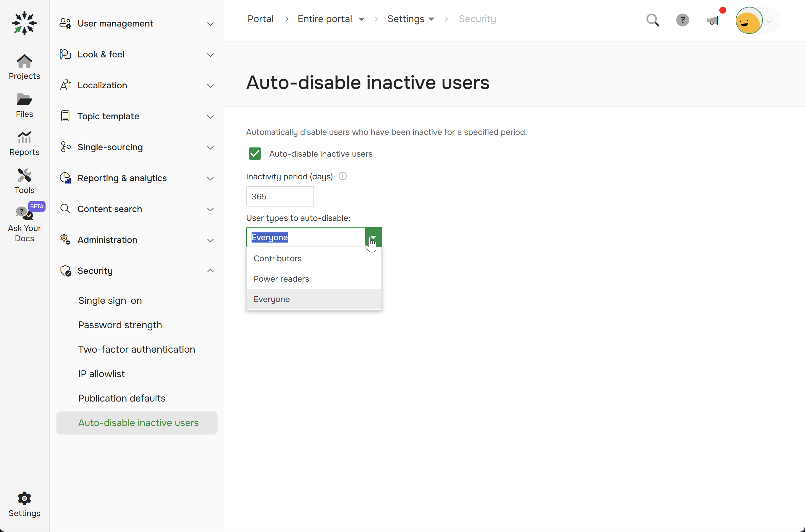Open the Two-factor authentication settings page

(x=137, y=349)
